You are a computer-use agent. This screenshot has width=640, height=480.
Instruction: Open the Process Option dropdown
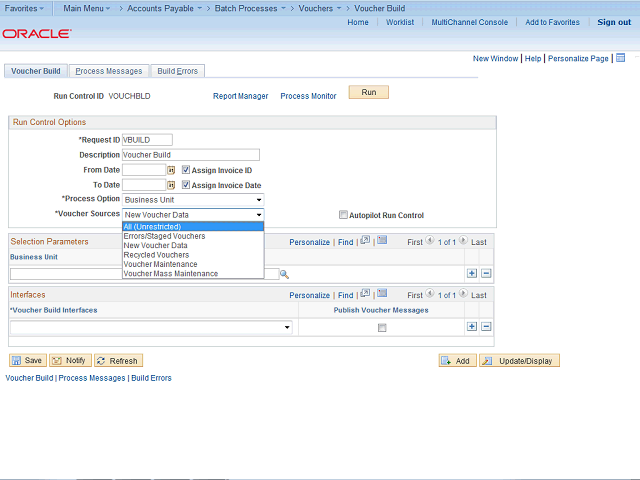click(193, 200)
